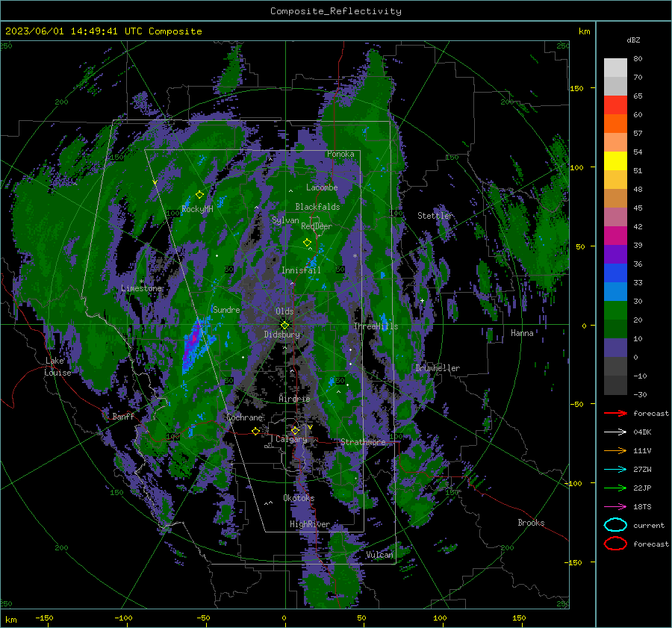Click the ThreeHills label
The image size is (672, 628).
[x=376, y=326]
